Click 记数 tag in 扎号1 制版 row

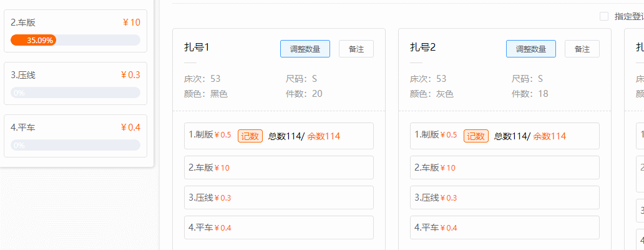click(250, 136)
